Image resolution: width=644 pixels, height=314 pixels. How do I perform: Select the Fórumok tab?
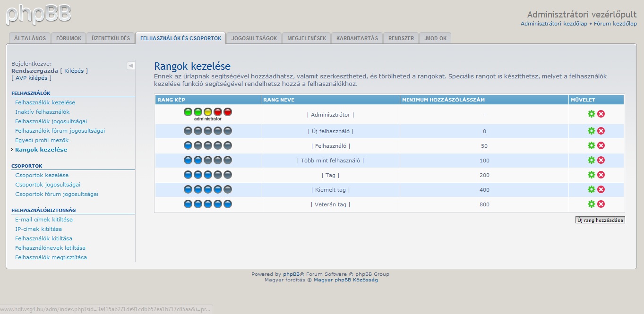coord(69,38)
